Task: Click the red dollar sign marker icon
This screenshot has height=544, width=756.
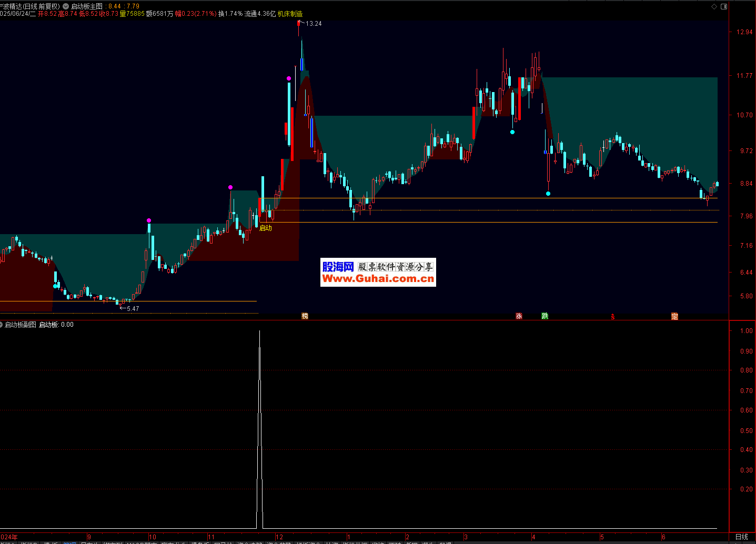Action: tap(612, 317)
